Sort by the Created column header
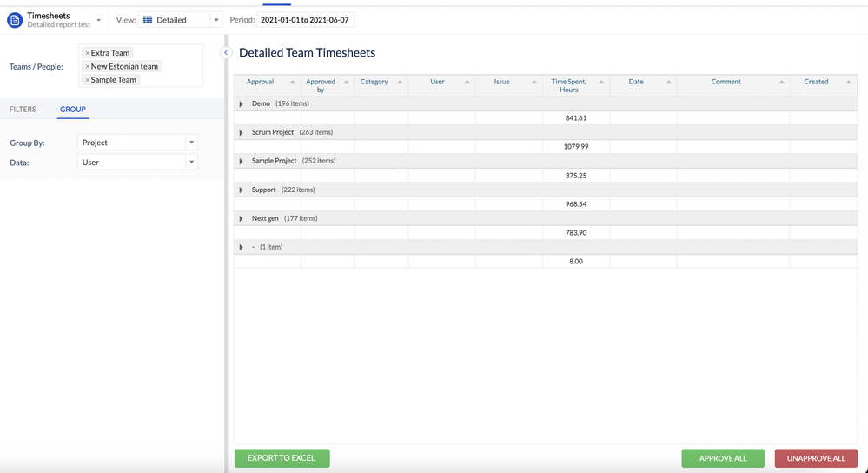 [816, 82]
